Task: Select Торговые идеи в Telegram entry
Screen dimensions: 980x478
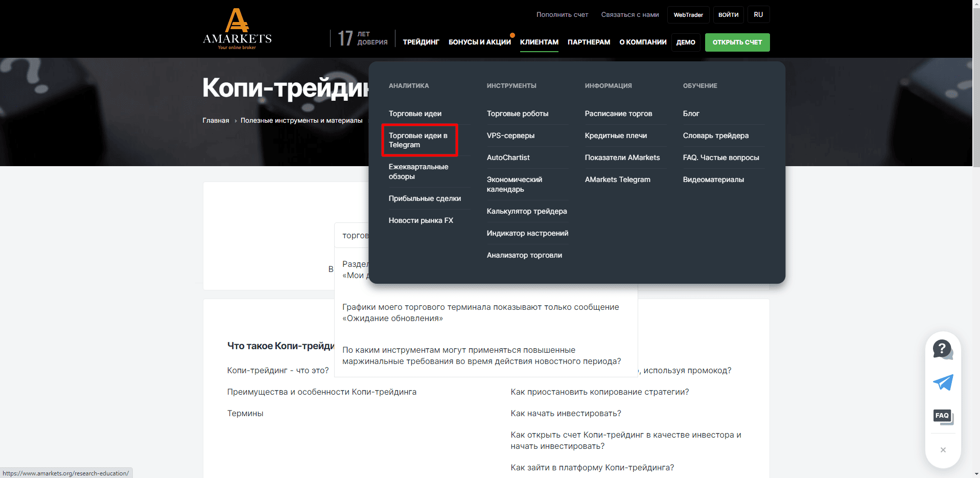Action: pyautogui.click(x=419, y=140)
